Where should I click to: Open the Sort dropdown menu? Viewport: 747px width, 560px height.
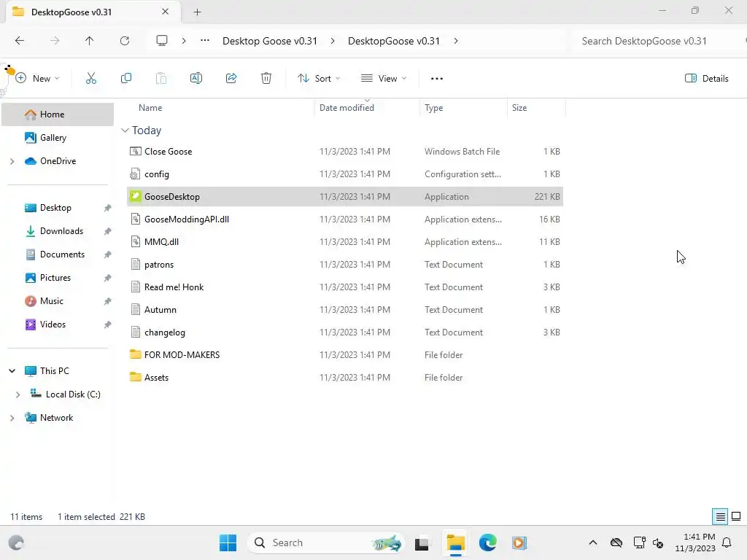tap(320, 79)
